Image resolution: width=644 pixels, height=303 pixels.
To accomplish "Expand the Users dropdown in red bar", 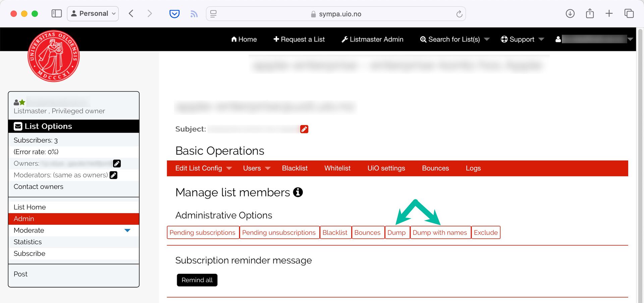I will click(257, 168).
